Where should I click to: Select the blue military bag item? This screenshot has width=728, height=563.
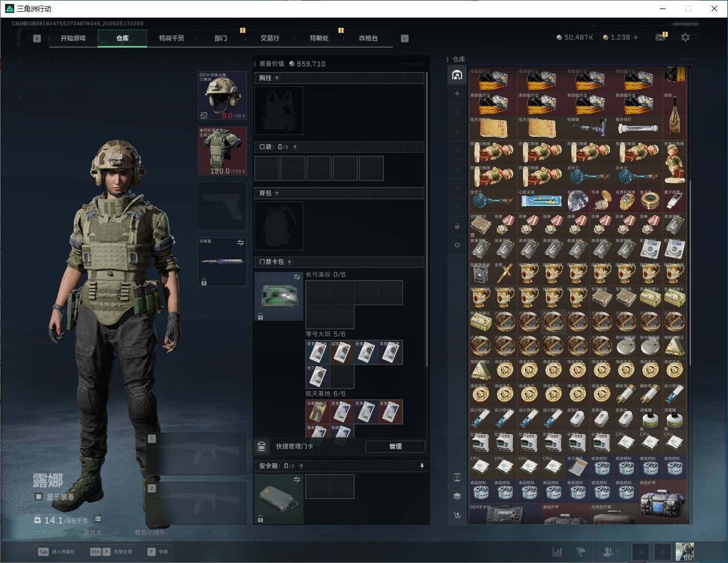pyautogui.click(x=662, y=502)
